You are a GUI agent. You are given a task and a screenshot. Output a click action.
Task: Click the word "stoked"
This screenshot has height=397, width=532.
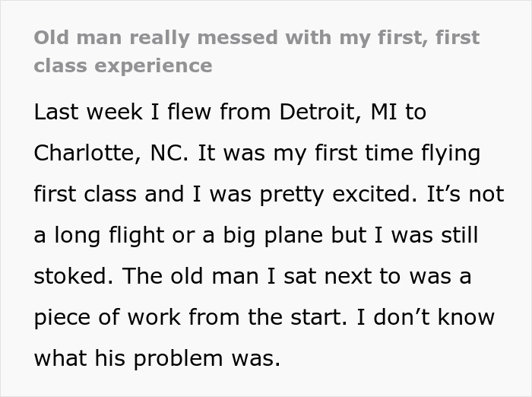(x=71, y=277)
